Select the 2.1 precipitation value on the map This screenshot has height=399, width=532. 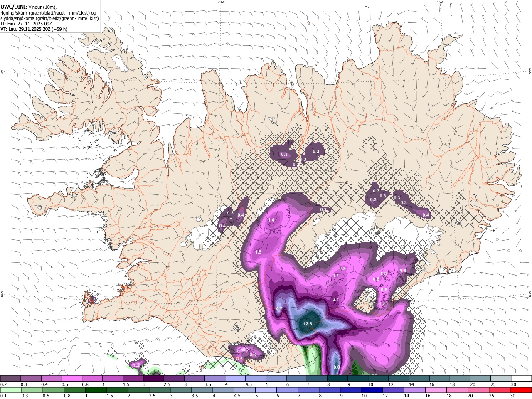click(336, 300)
